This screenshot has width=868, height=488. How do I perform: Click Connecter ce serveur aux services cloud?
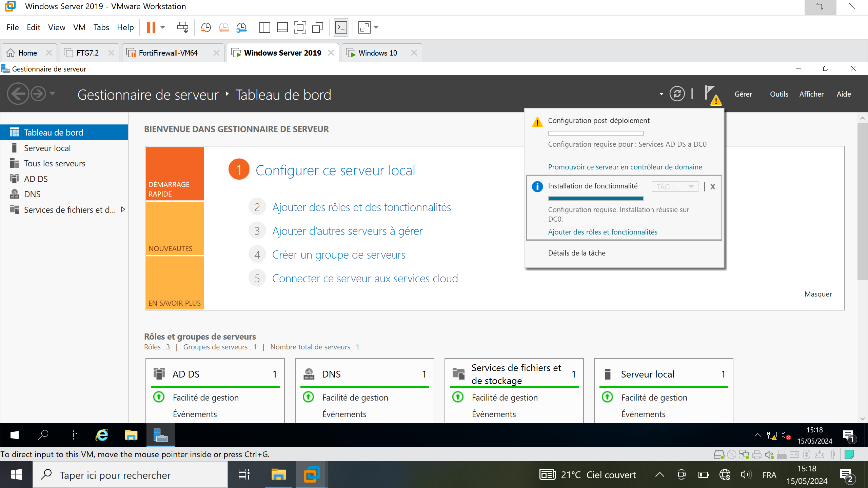click(x=365, y=278)
